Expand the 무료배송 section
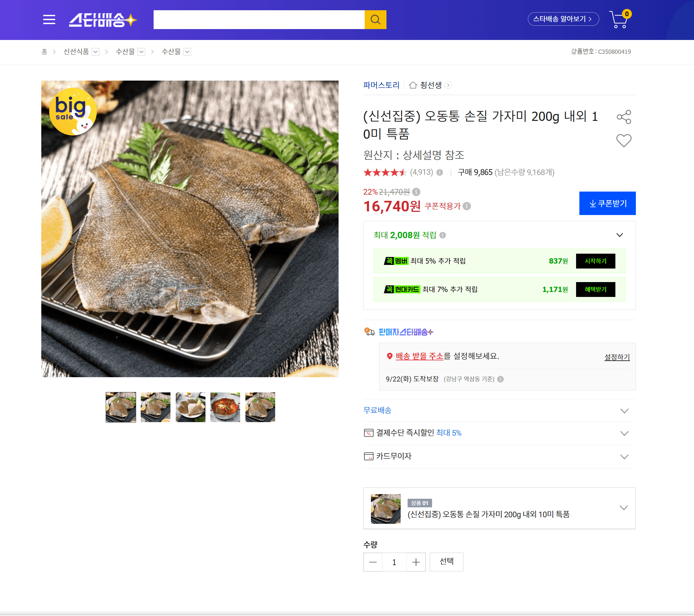Image resolution: width=694 pixels, height=616 pixels. [x=624, y=411]
